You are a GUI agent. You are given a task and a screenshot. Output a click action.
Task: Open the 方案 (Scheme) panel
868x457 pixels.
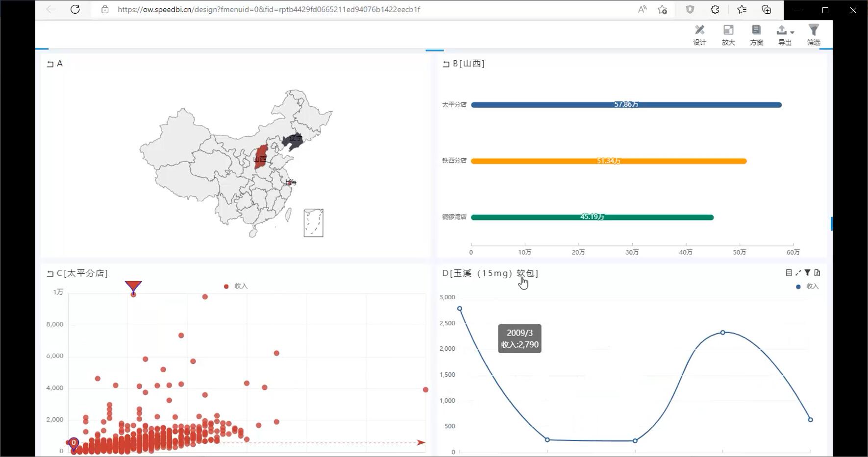(756, 35)
